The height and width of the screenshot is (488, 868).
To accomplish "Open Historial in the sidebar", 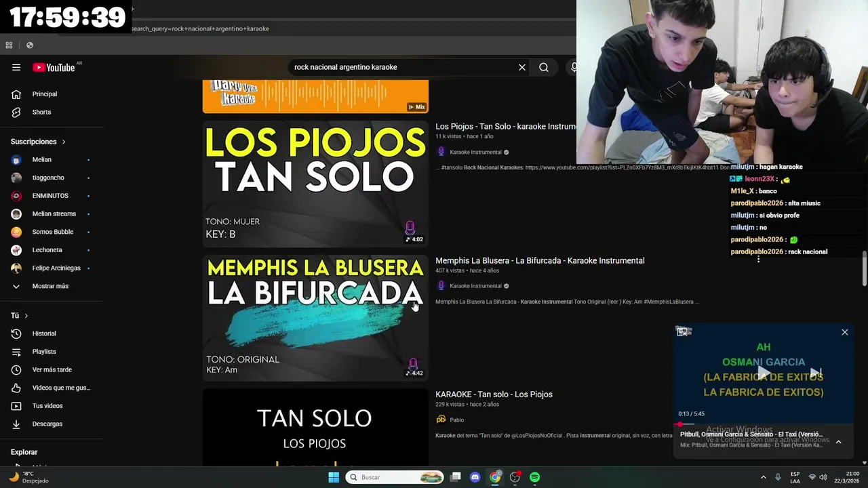I will 52,333.
